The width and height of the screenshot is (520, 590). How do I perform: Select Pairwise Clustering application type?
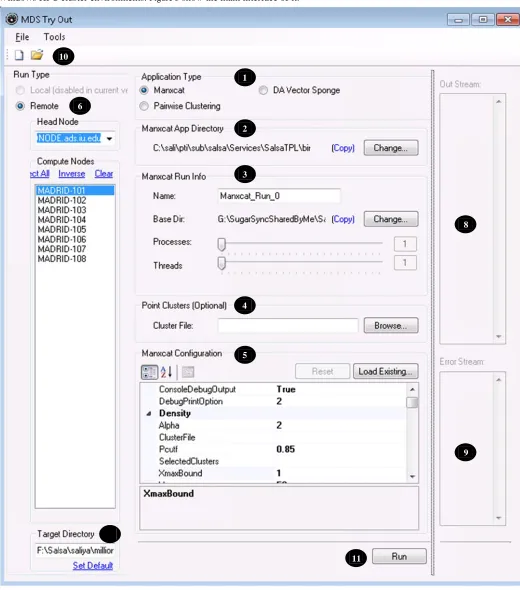point(144,106)
